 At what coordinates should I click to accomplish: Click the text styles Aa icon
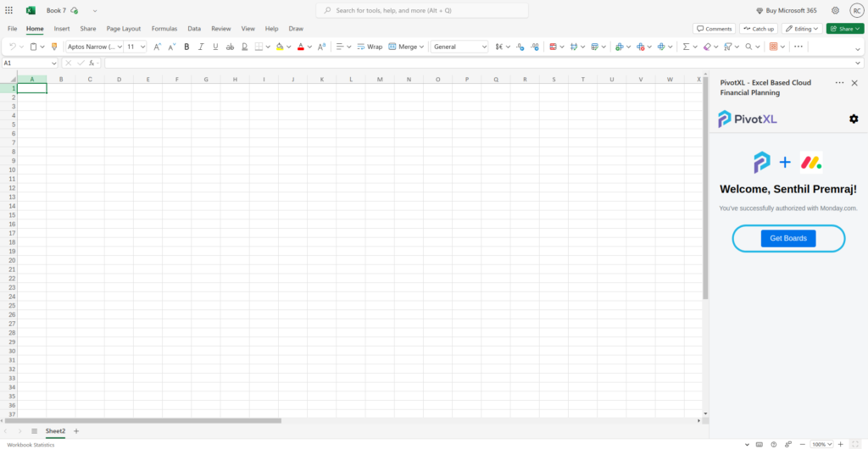click(x=321, y=47)
